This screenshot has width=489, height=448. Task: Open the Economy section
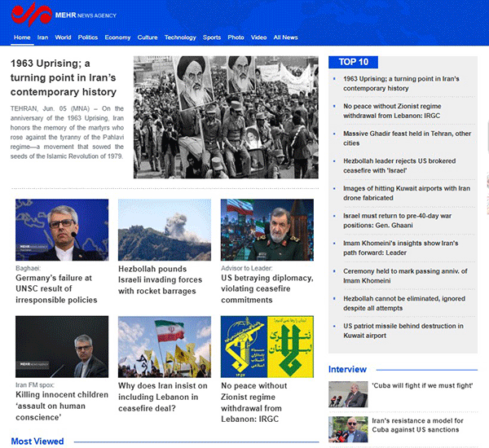[117, 37]
